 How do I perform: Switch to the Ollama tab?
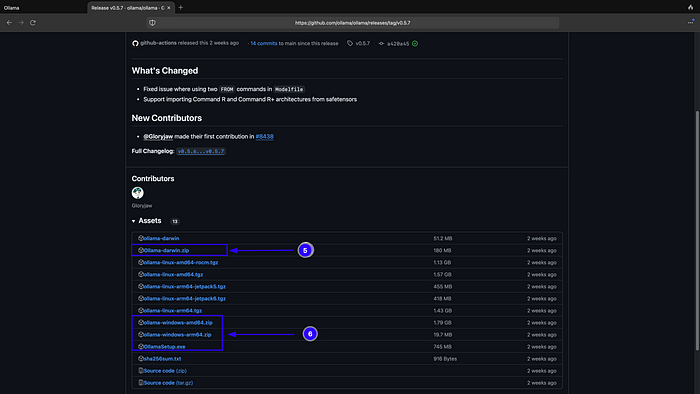click(x=12, y=8)
